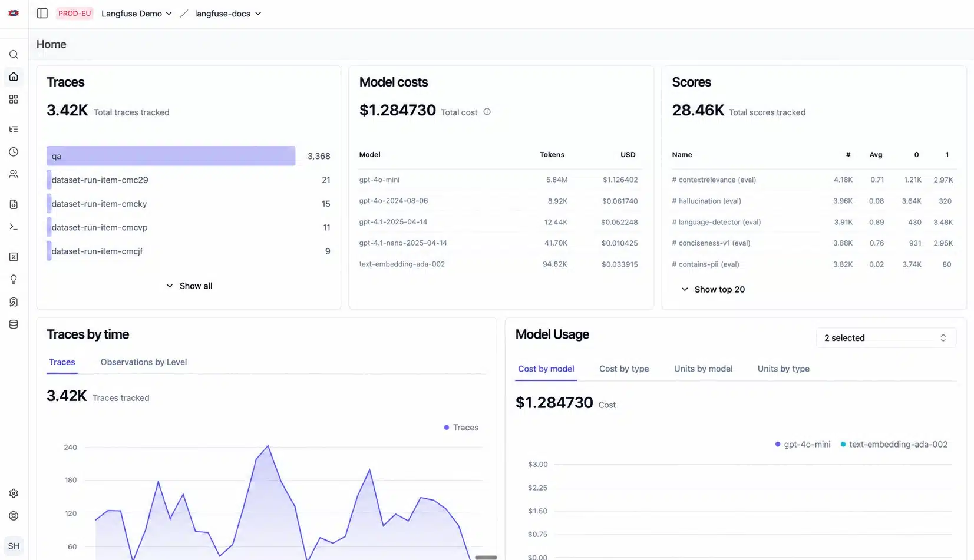Expand Show top 20 scores
The image size is (974, 560).
[713, 289]
